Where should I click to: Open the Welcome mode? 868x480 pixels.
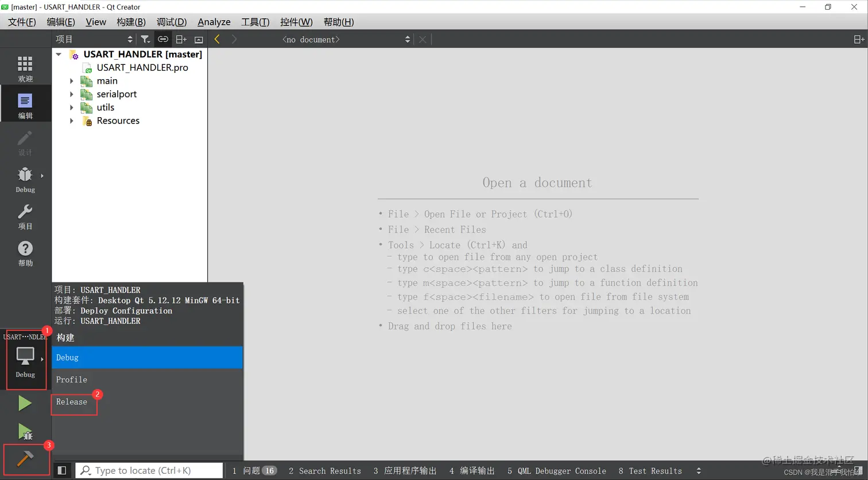point(25,68)
